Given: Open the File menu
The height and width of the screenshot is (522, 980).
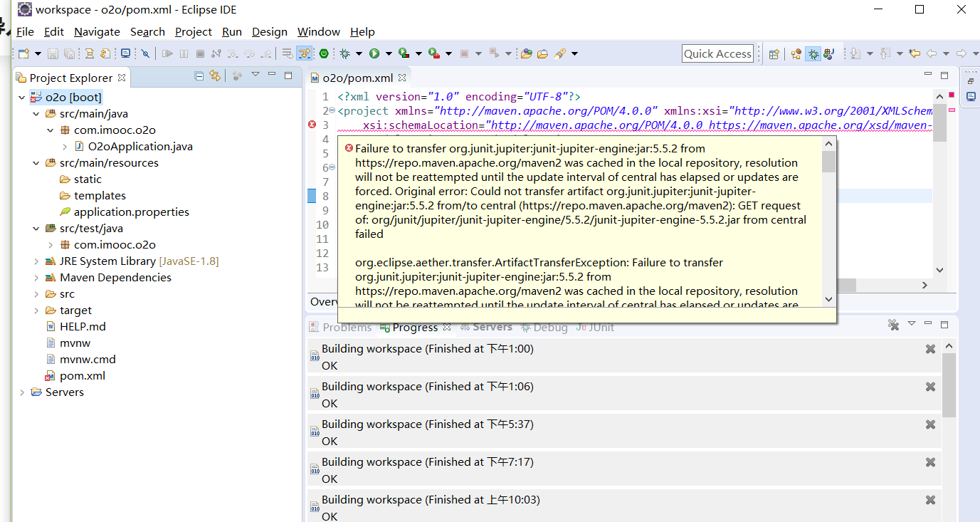Looking at the screenshot, I should click(25, 31).
